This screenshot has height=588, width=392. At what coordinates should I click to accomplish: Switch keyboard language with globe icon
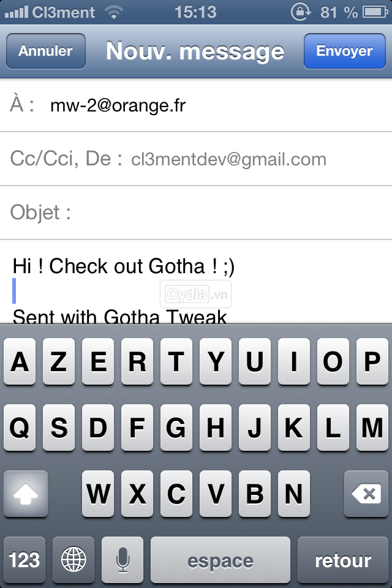pos(73,559)
